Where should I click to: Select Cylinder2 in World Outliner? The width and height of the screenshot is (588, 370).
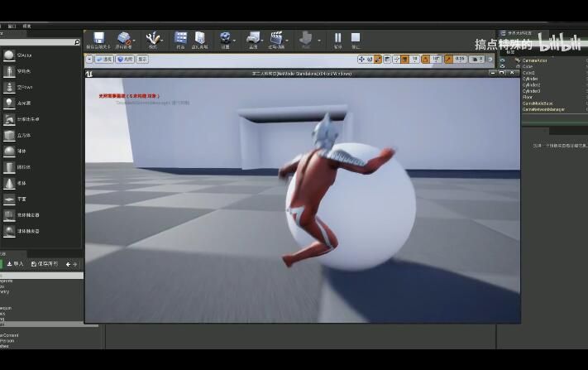click(532, 84)
